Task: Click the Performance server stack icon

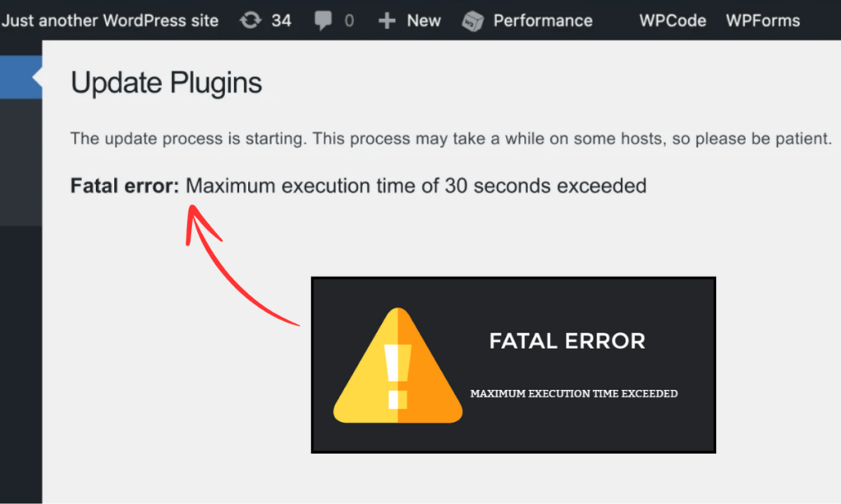Action: (471, 21)
